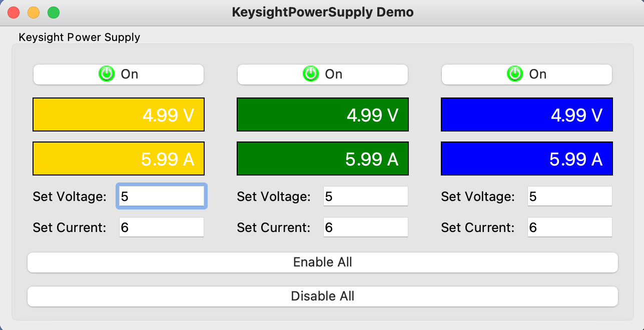644x330 pixels.
Task: Click the yellow 5.99 A current display
Action: pyautogui.click(x=119, y=158)
